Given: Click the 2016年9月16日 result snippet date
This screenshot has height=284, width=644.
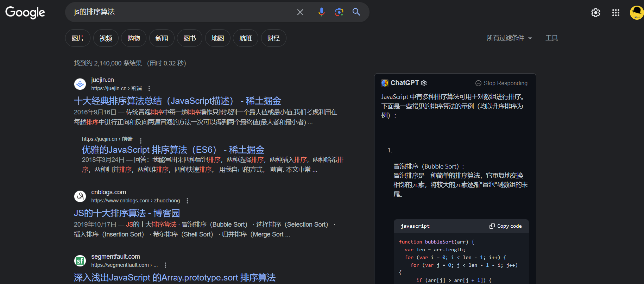Looking at the screenshot, I should coord(95,112).
